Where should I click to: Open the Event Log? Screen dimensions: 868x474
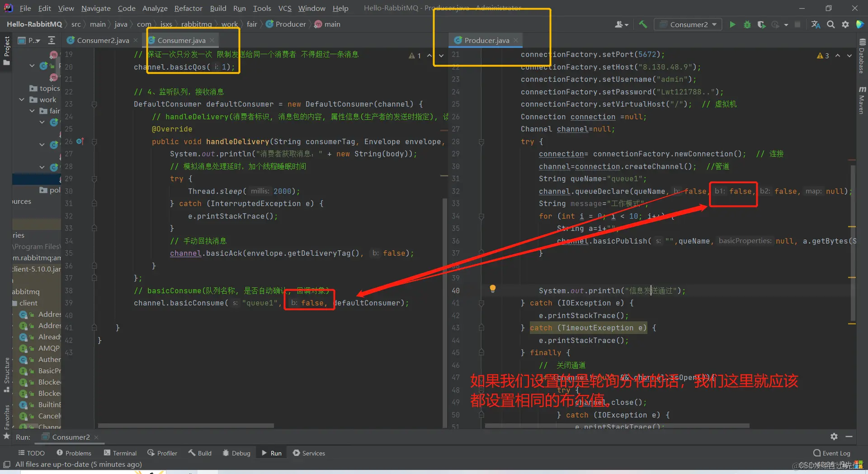coord(831,453)
